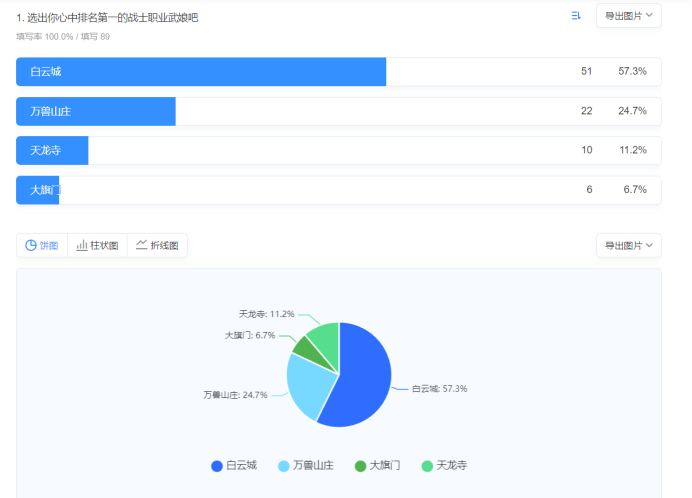Click the 11.2% value in 天龙寺 row

point(633,150)
